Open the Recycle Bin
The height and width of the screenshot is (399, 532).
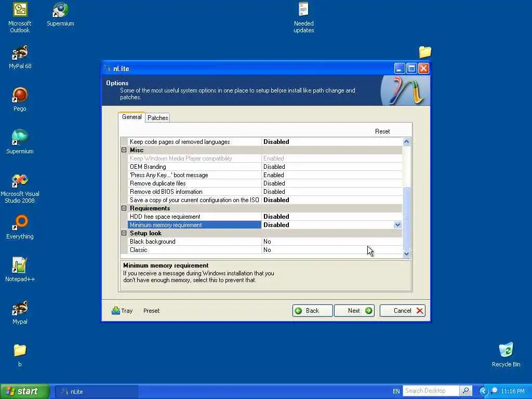506,355
